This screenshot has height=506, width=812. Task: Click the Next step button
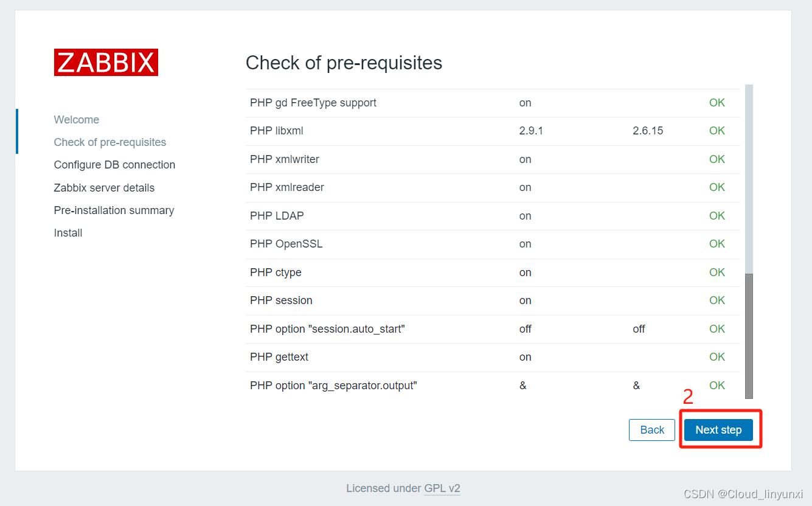pyautogui.click(x=718, y=430)
